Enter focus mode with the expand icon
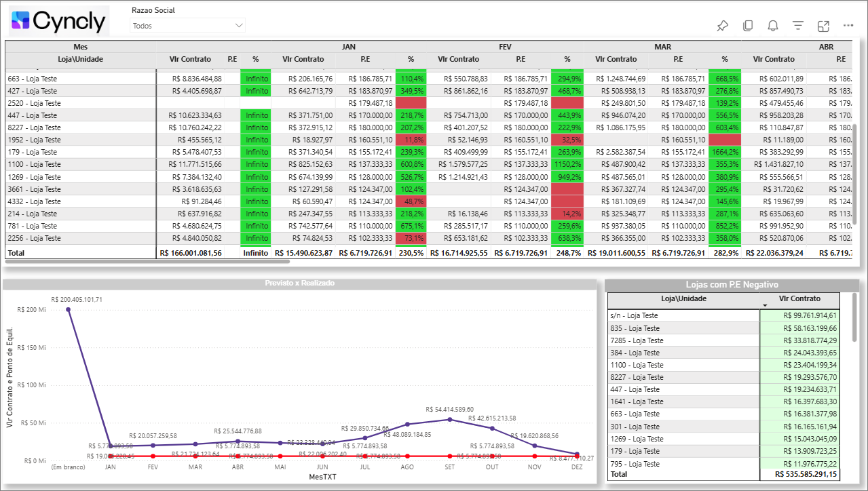This screenshot has width=868, height=491. [x=823, y=26]
